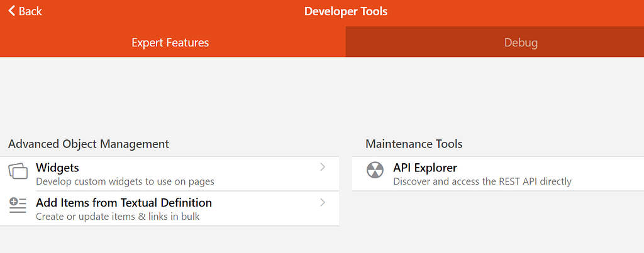Click the Advanced Object Management heading

pyautogui.click(x=88, y=144)
